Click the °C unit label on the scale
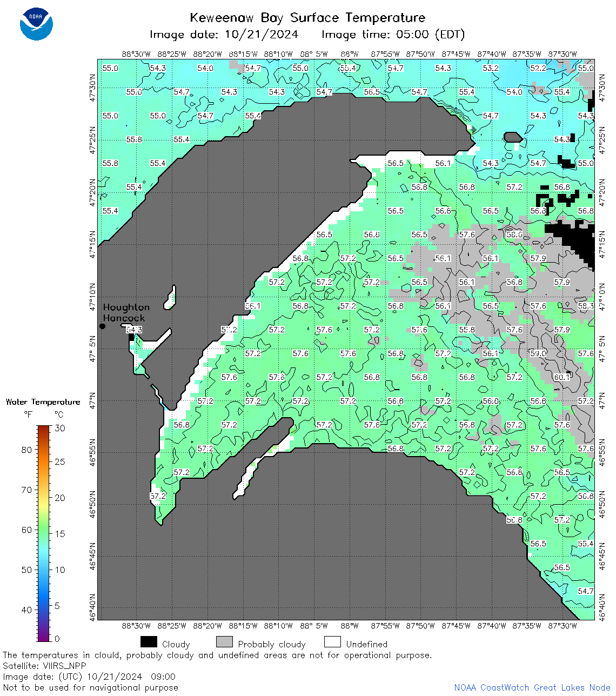Image resolution: width=616 pixels, height=696 pixels. [59, 414]
